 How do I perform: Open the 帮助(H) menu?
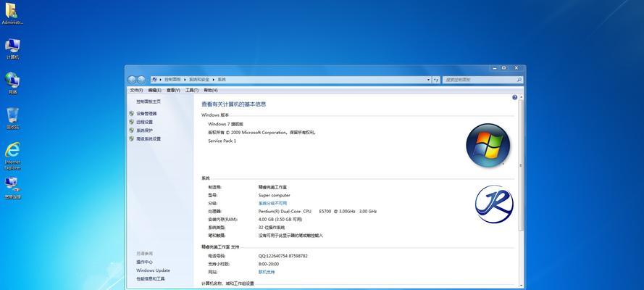pos(211,90)
